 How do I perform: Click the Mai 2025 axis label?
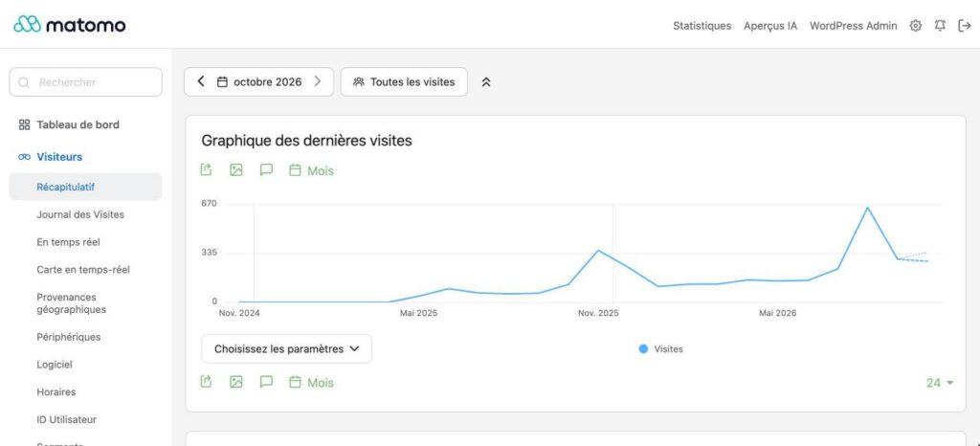[x=419, y=313]
